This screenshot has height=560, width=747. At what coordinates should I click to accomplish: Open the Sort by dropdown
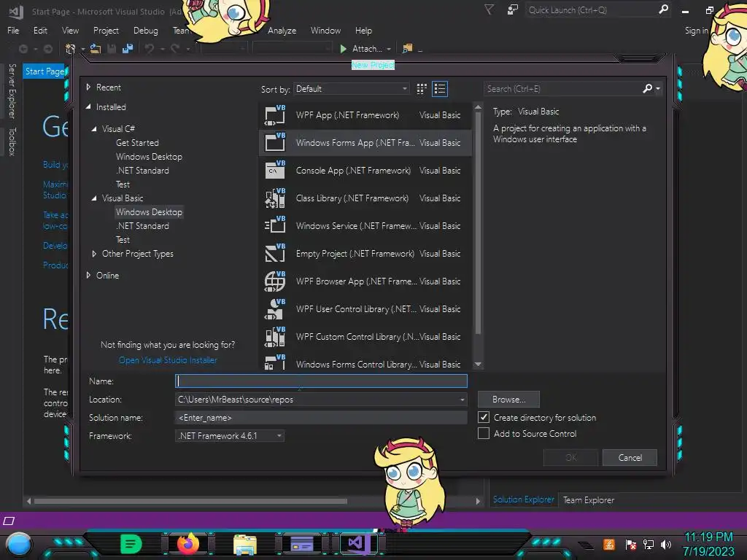[x=352, y=89]
